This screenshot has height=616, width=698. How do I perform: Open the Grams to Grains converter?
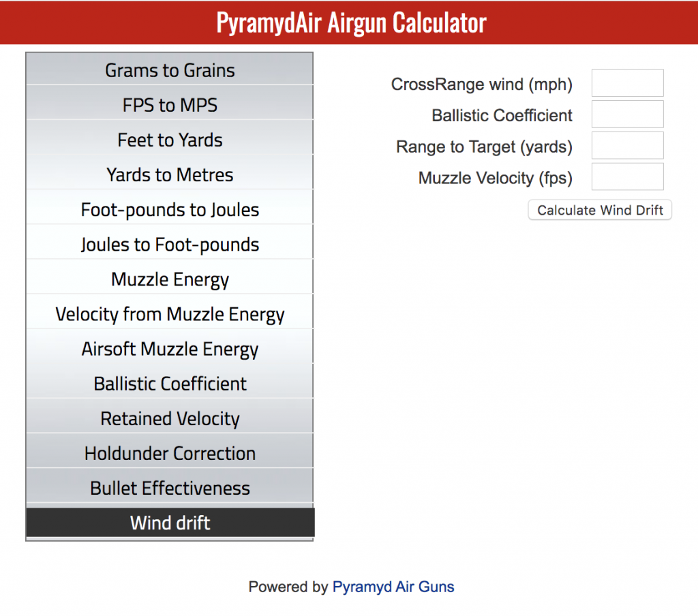(x=170, y=69)
